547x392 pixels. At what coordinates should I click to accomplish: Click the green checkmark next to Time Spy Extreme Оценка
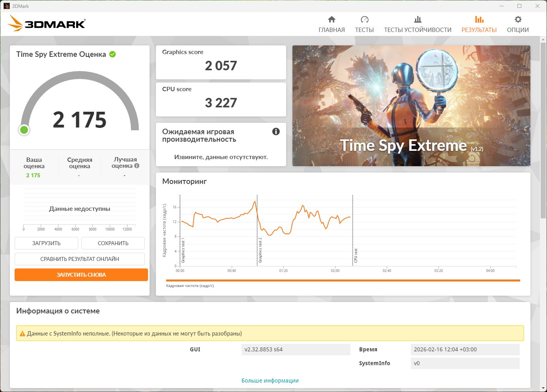pyautogui.click(x=112, y=54)
